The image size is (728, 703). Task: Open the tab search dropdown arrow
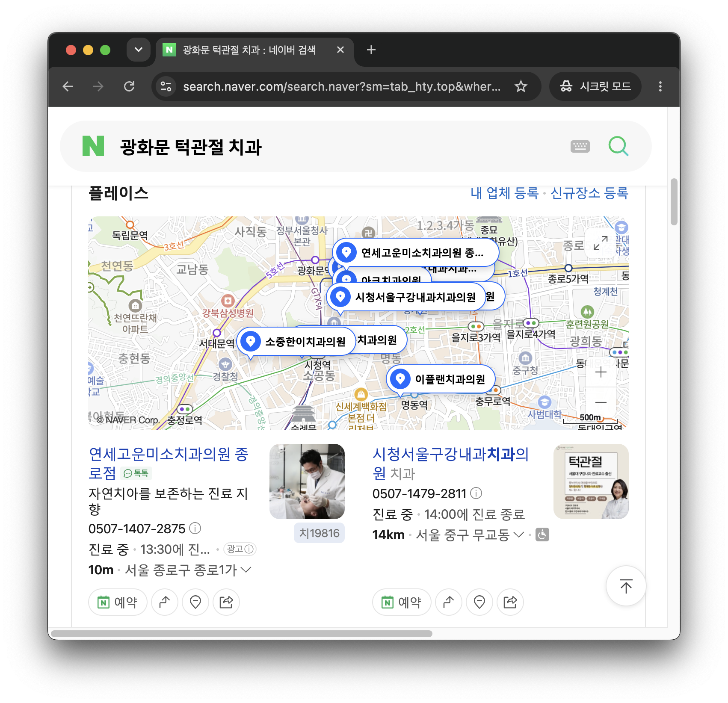(x=139, y=50)
